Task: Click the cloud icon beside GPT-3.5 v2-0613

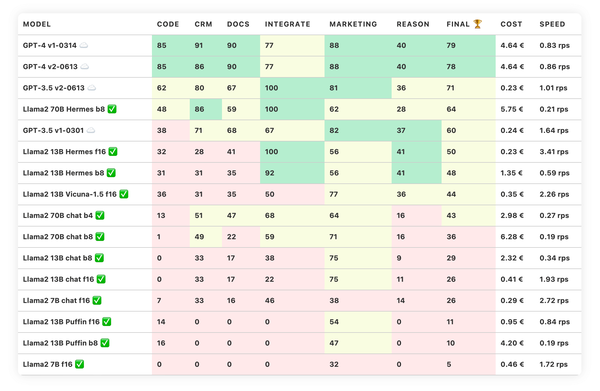Action: 91,88
